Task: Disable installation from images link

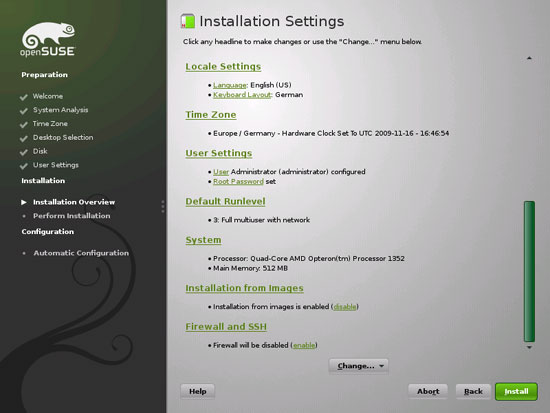Action: tap(345, 307)
